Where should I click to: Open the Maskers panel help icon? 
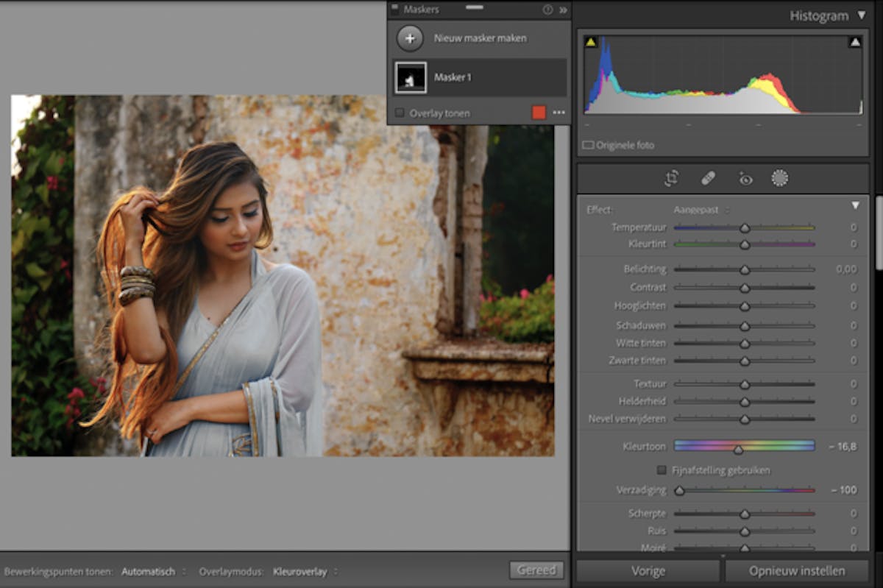(547, 10)
